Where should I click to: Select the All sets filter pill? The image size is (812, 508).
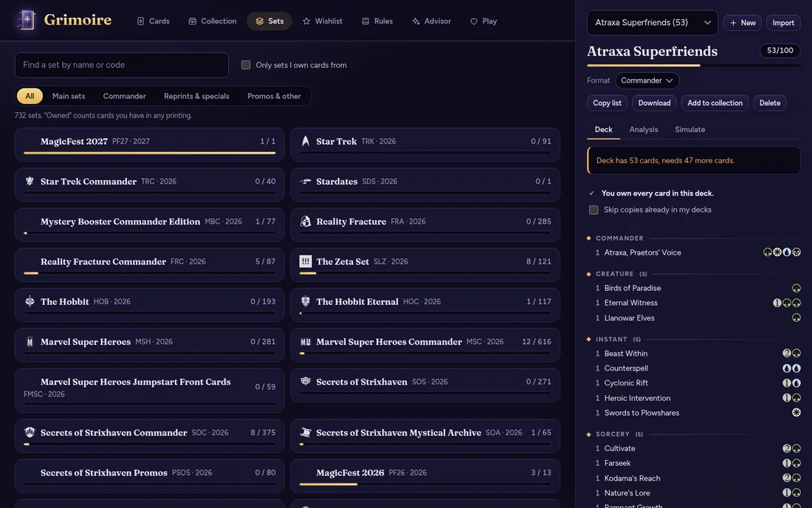[30, 96]
